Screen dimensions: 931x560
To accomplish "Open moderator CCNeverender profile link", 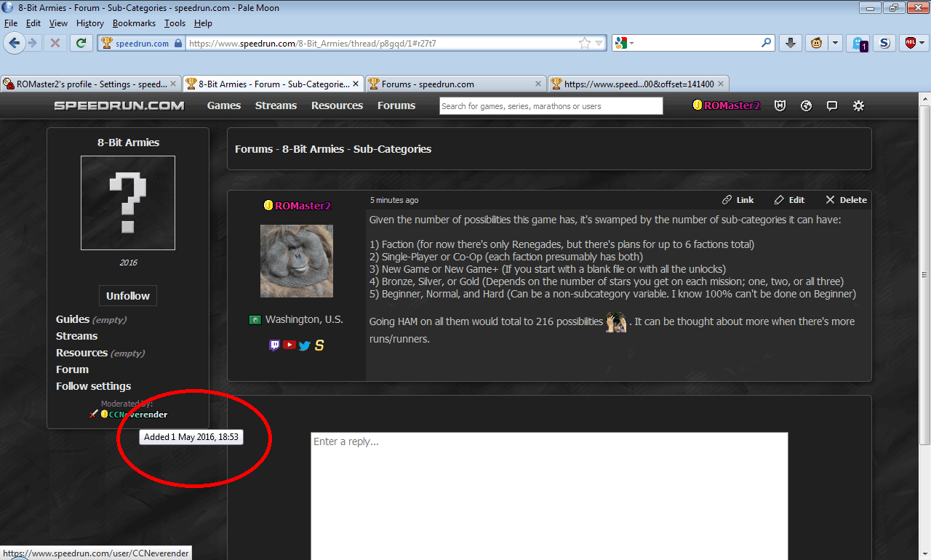I will click(x=138, y=415).
